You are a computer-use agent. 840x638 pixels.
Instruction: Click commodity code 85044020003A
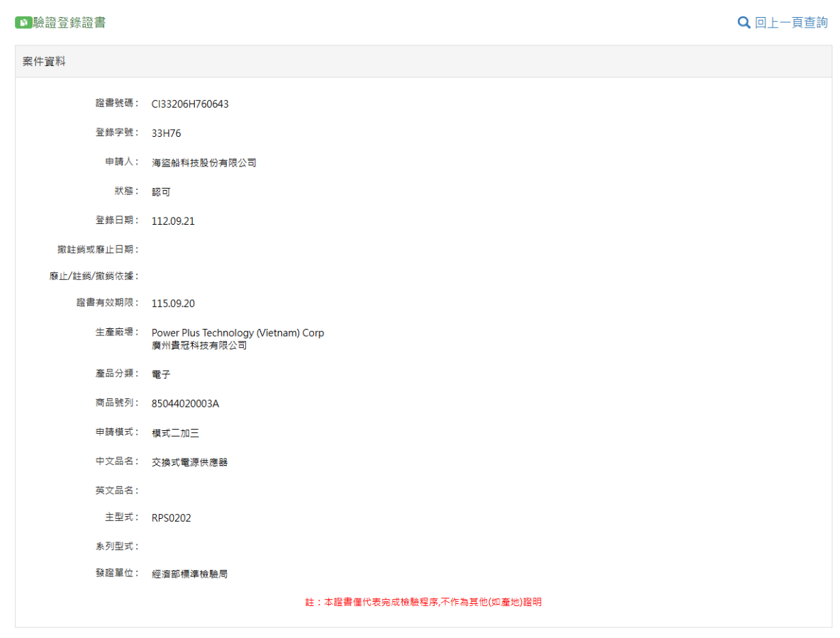(x=185, y=403)
